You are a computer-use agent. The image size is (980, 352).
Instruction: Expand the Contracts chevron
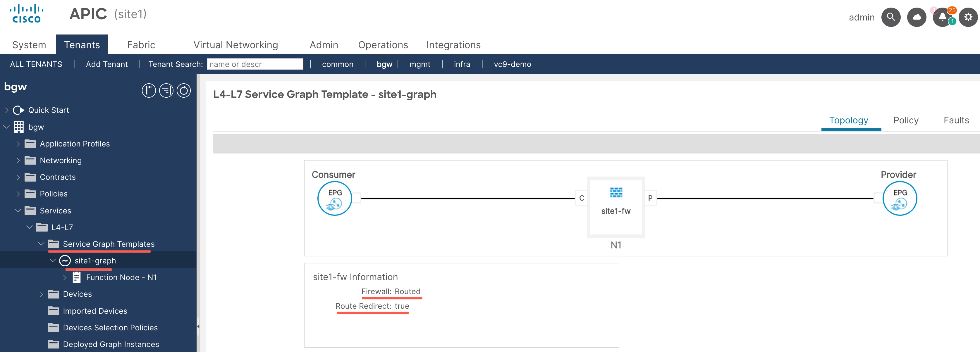point(18,177)
